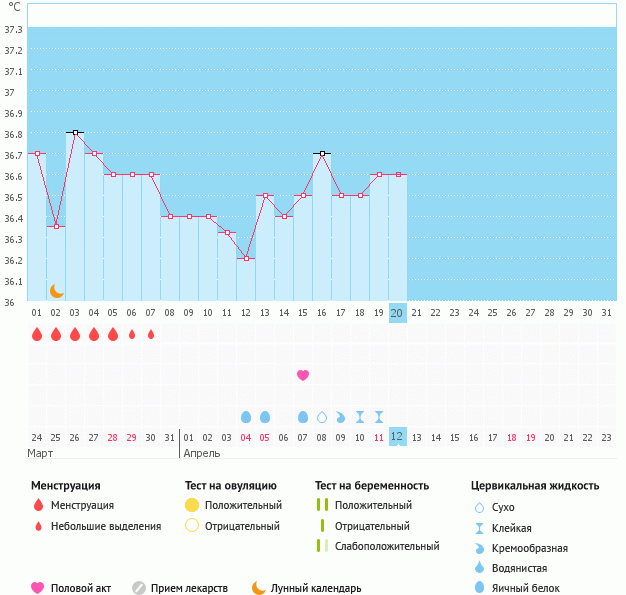The height and width of the screenshot is (595, 626).
Task: Click the Прием лекарств legend icon
Action: click(139, 588)
